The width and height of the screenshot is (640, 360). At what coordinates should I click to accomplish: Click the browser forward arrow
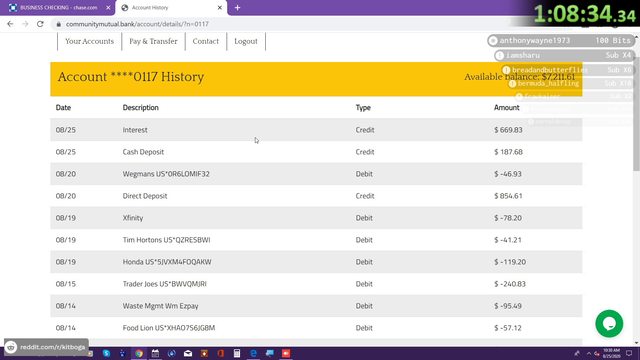click(25, 24)
